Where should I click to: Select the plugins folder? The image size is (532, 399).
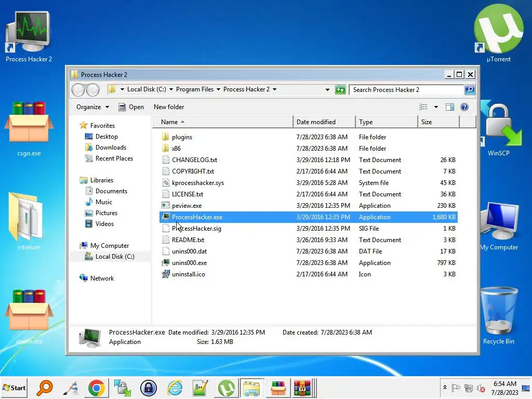coord(309,137)
